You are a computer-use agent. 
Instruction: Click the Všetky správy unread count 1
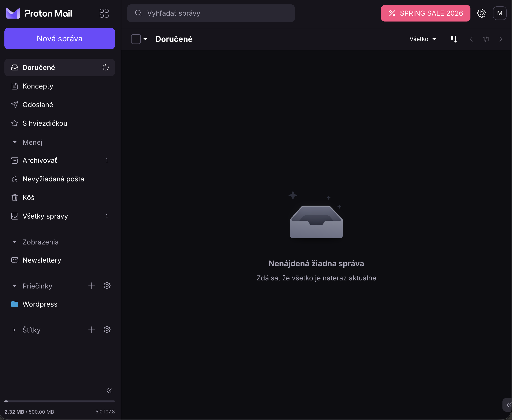pyautogui.click(x=107, y=216)
